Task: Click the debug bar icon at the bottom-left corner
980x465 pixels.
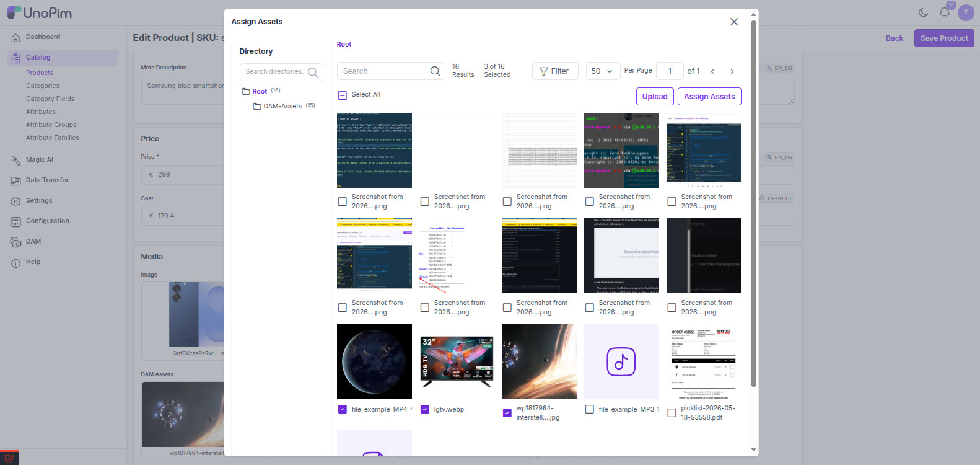Action: (9, 458)
